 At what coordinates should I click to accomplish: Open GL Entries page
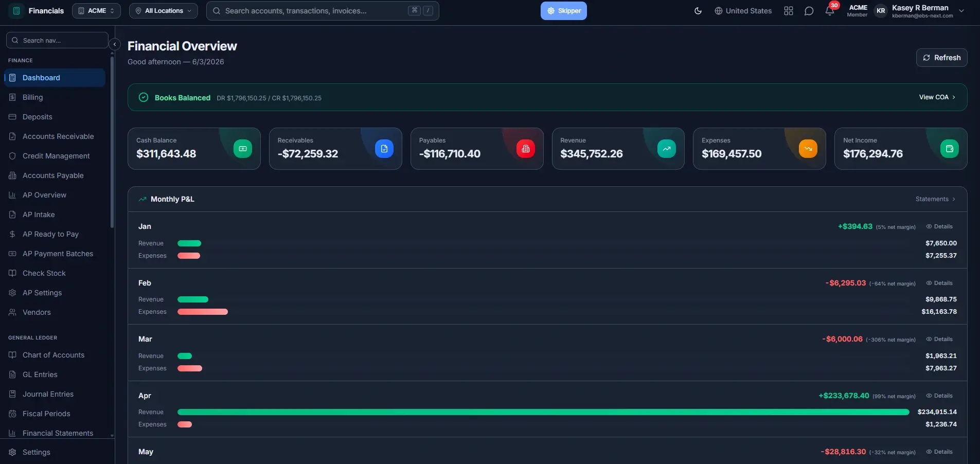pos(55,374)
